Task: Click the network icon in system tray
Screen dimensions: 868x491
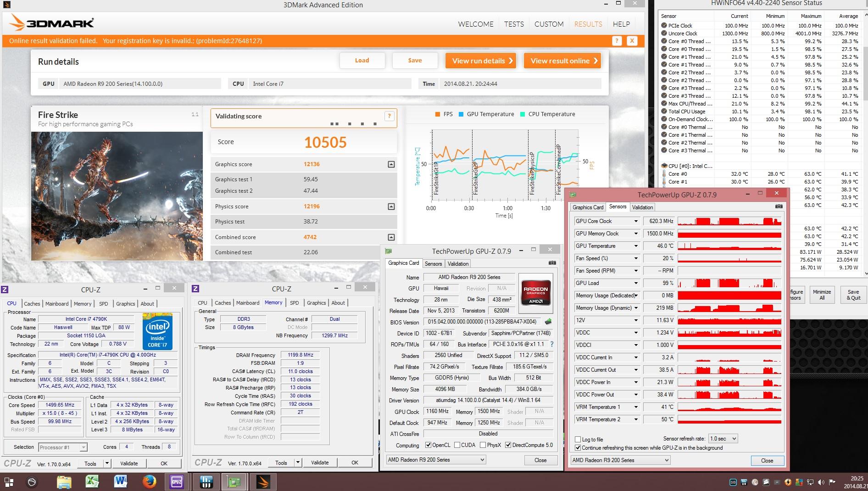Action: 810,482
